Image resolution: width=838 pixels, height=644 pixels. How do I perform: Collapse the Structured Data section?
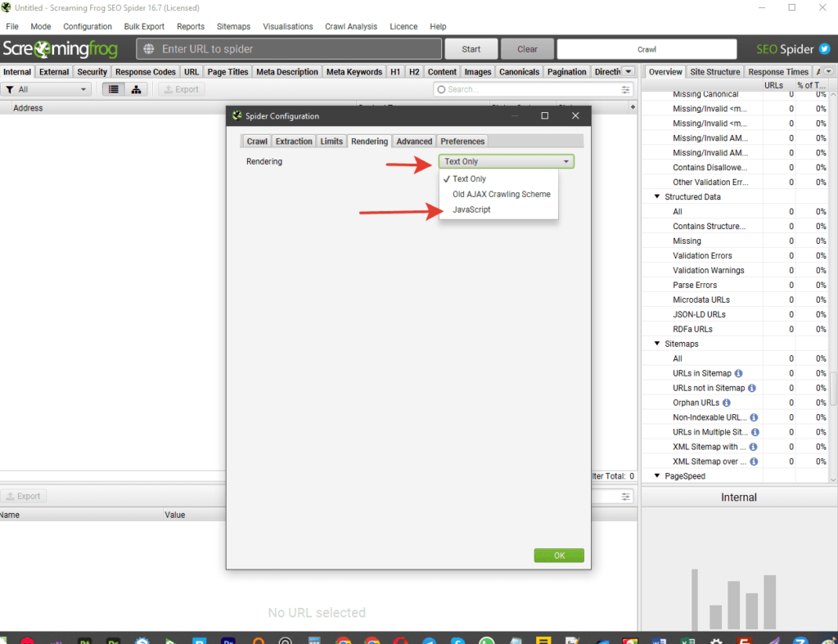coord(657,196)
